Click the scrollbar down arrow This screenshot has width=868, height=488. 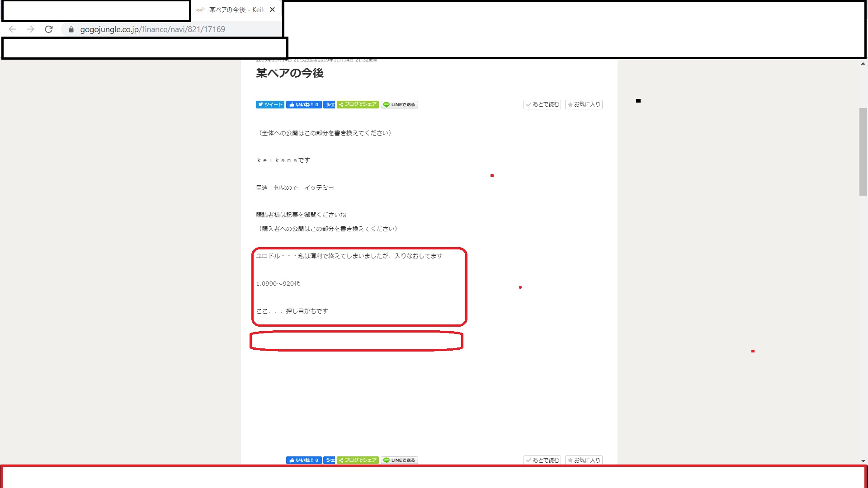click(863, 461)
